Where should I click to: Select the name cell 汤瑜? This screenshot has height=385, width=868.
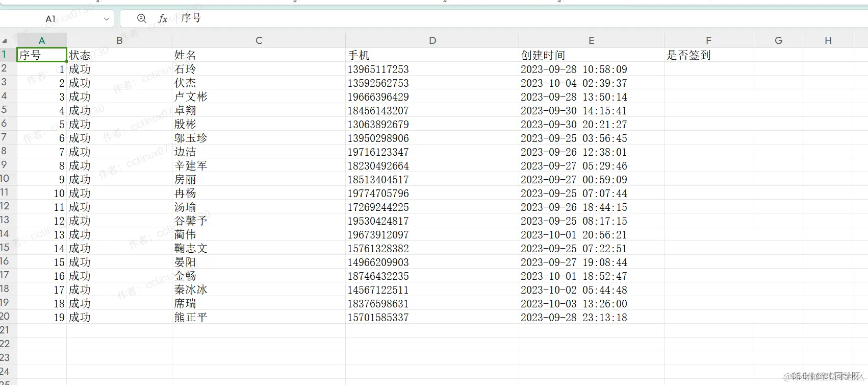[259, 207]
